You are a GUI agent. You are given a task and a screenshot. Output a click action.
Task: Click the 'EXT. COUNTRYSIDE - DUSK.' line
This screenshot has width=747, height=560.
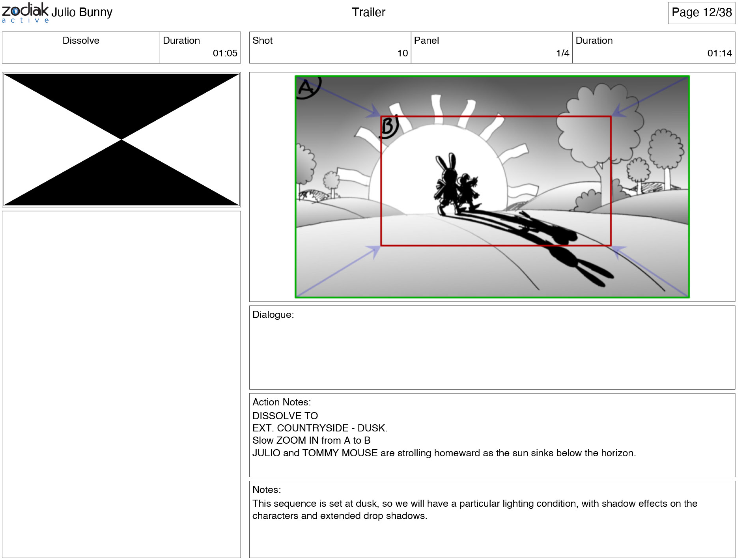tap(320, 428)
